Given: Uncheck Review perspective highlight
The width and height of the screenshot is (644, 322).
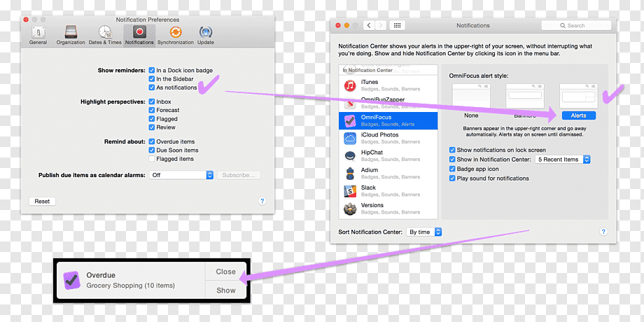Looking at the screenshot, I should click(x=152, y=127).
